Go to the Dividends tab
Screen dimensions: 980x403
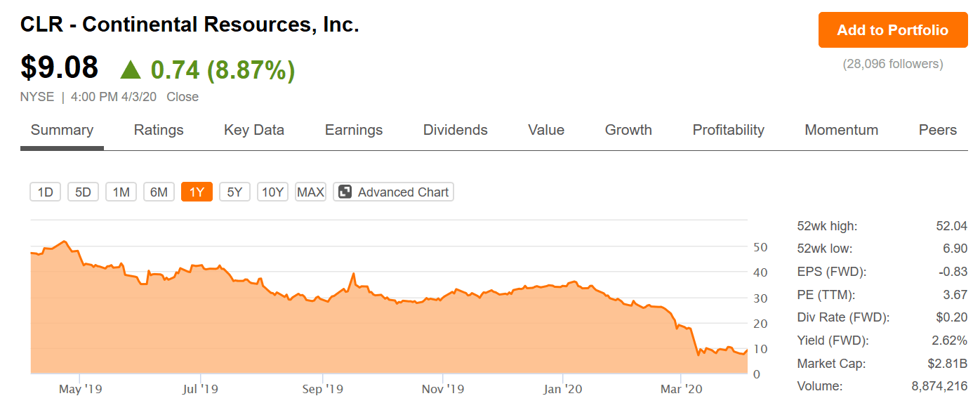point(456,130)
